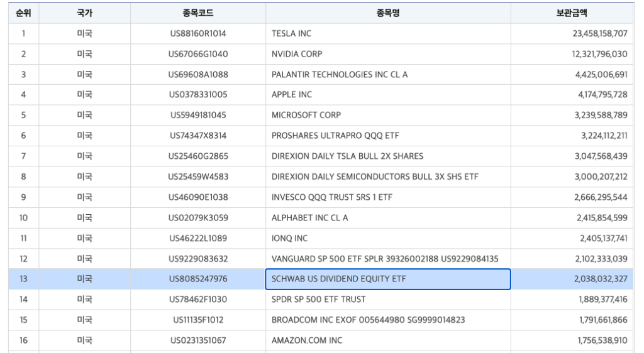Screen dimensions: 644x353
Task: Click amount 1,889,377,416
Action: coord(603,299)
